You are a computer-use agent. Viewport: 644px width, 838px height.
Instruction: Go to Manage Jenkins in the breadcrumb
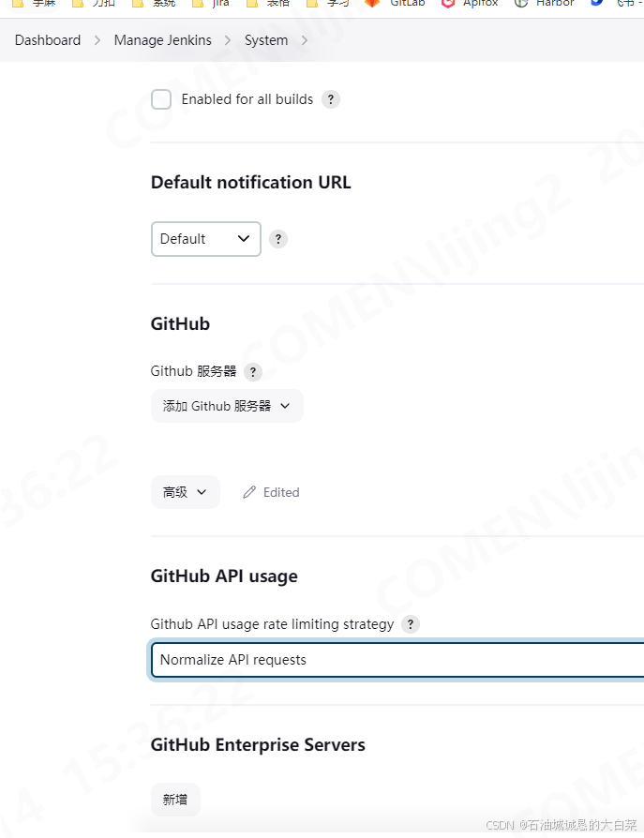pos(162,40)
